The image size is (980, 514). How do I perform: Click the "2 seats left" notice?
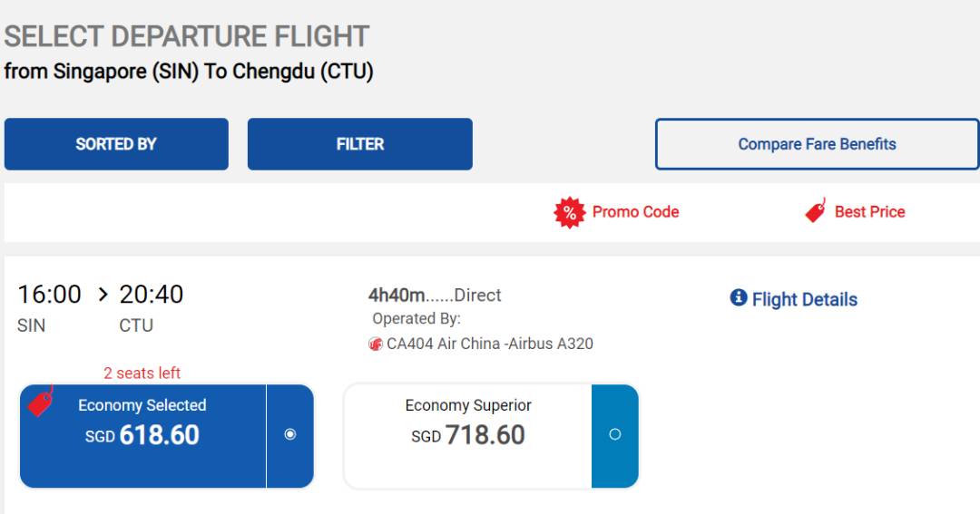click(x=142, y=373)
